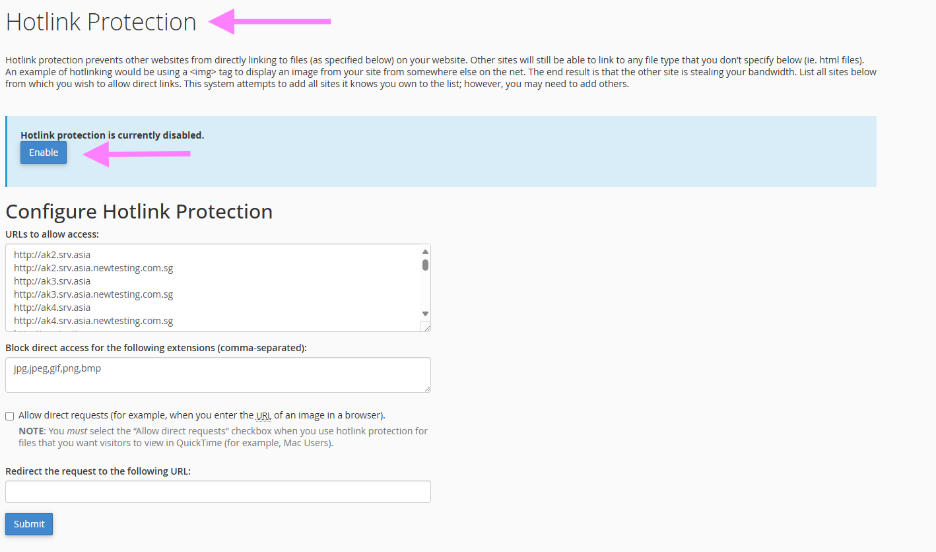Image resolution: width=936 pixels, height=552 pixels.
Task: Click into the blocked extensions text box
Action: pyautogui.click(x=217, y=375)
